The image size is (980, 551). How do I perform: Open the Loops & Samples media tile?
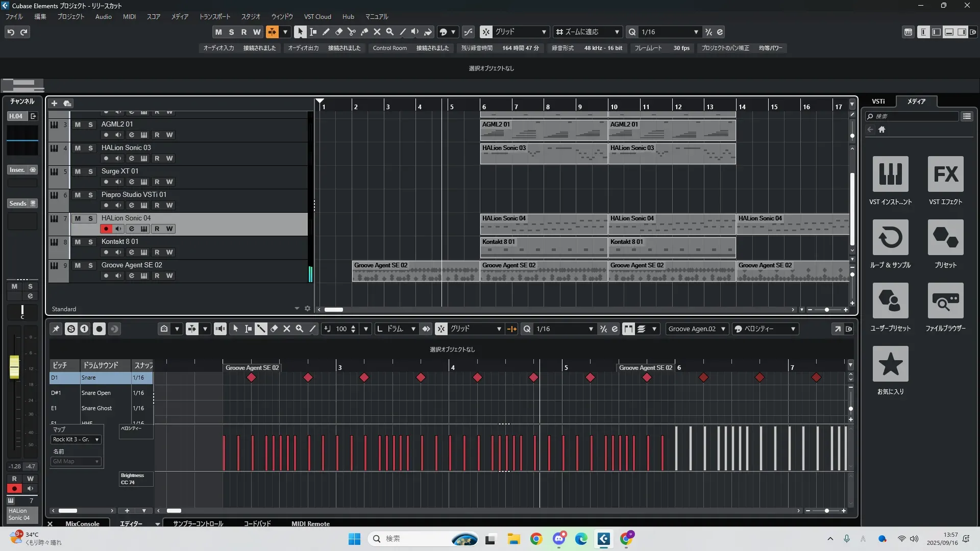[x=890, y=237]
